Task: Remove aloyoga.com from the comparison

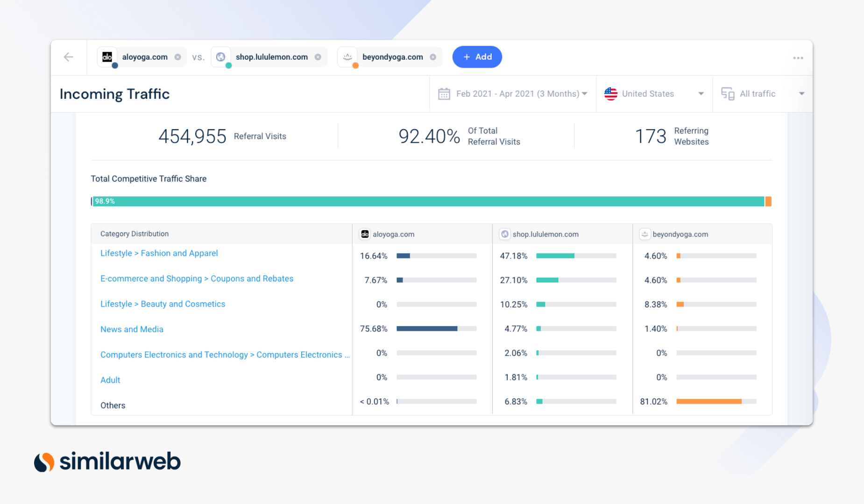Action: point(177,56)
